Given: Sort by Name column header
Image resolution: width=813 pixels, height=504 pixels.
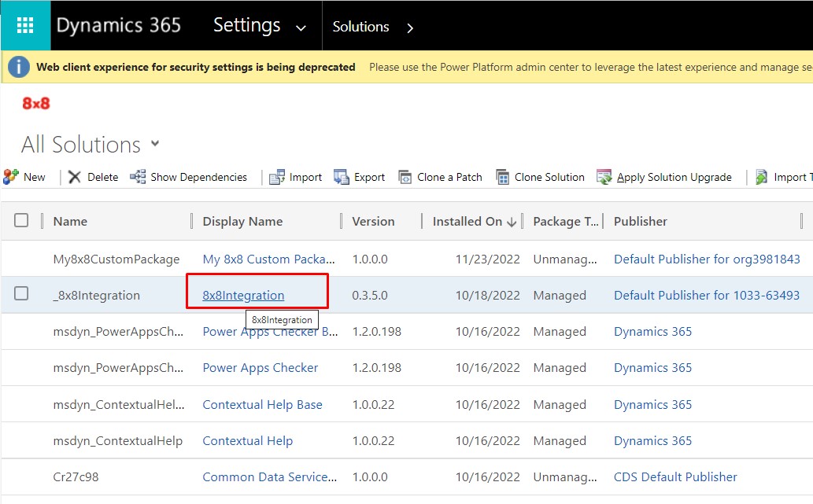Looking at the screenshot, I should pos(70,221).
